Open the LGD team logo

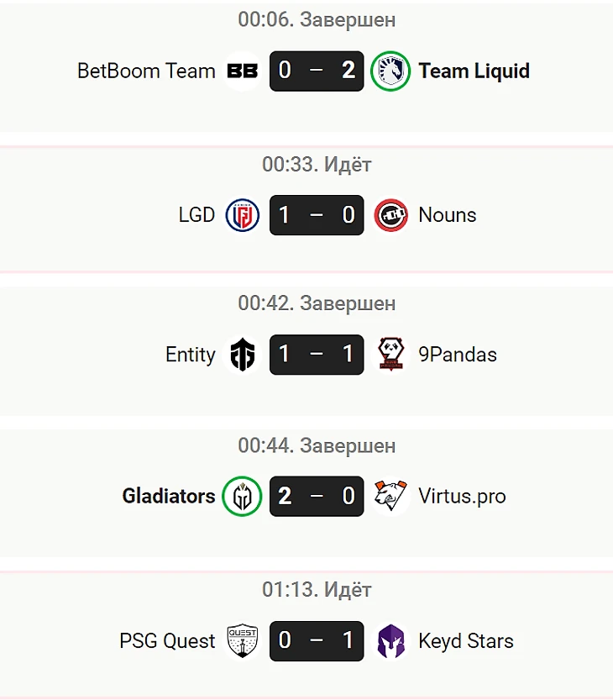pyautogui.click(x=243, y=215)
